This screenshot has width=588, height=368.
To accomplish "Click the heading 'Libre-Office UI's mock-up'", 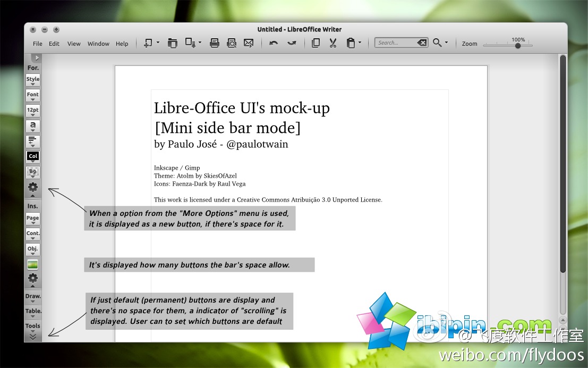I will [242, 108].
